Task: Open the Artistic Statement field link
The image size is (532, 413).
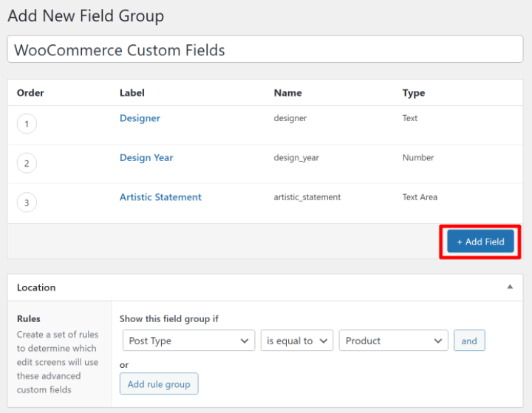Action: pos(160,197)
